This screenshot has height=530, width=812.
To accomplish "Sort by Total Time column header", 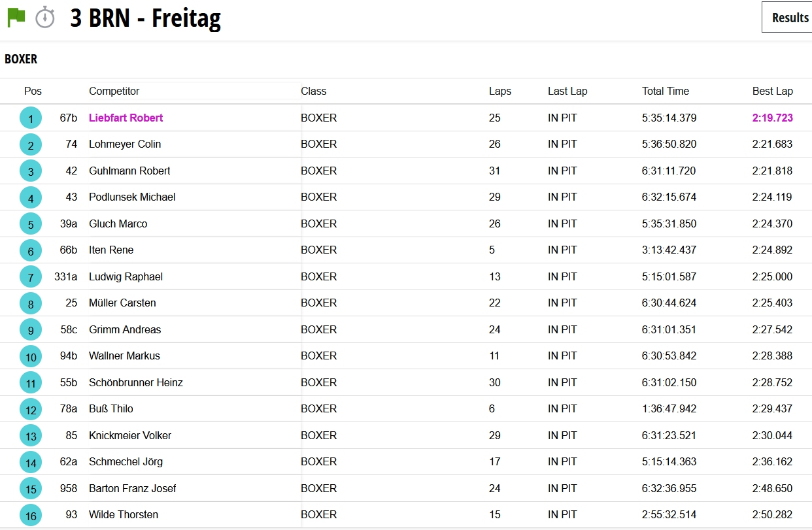I will click(666, 91).
